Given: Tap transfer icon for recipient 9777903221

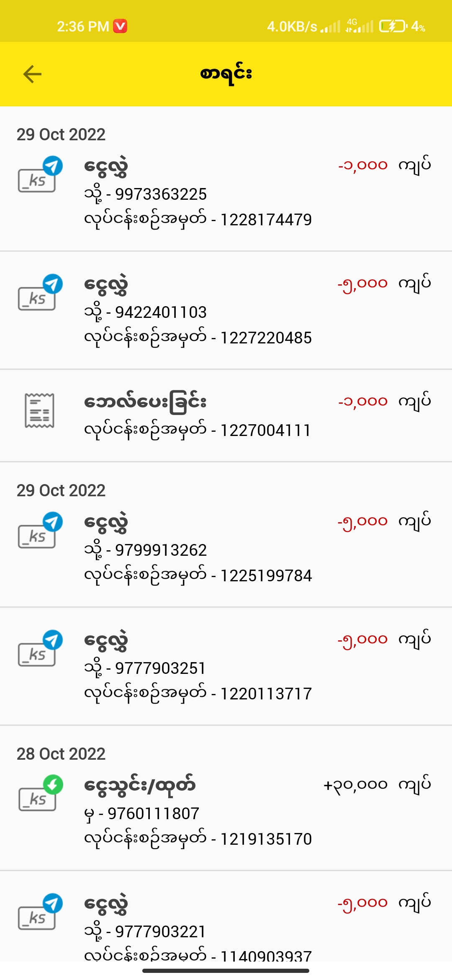Looking at the screenshot, I should pyautogui.click(x=40, y=912).
